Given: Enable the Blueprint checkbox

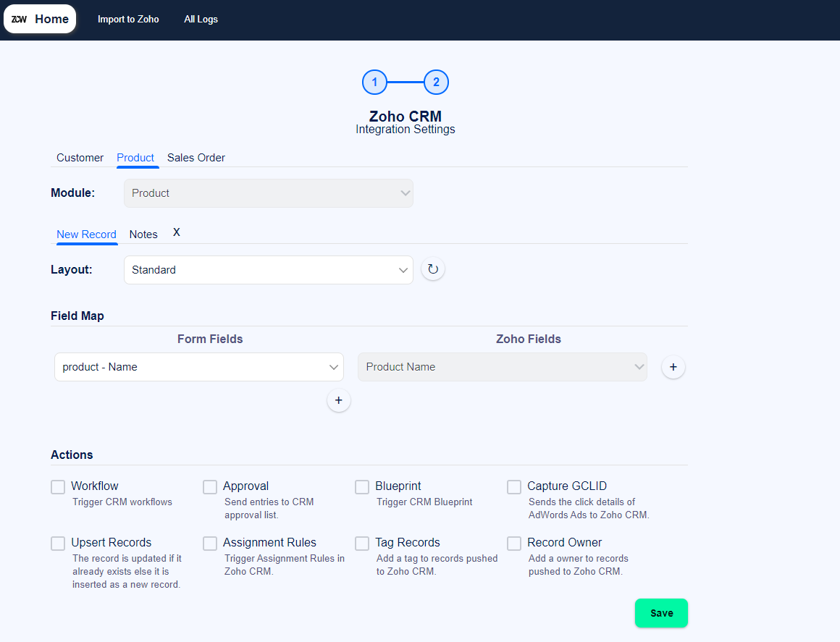Looking at the screenshot, I should coord(362,486).
